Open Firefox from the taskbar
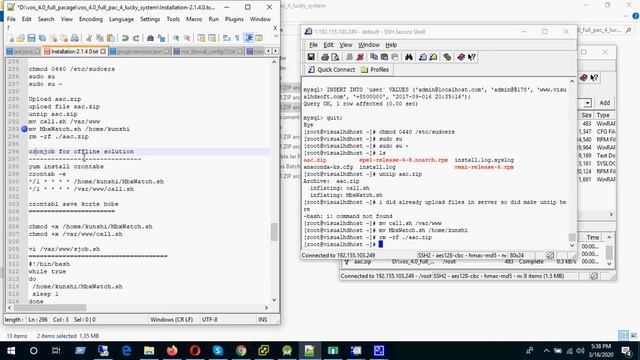The width and height of the screenshot is (640, 360). 172,351
